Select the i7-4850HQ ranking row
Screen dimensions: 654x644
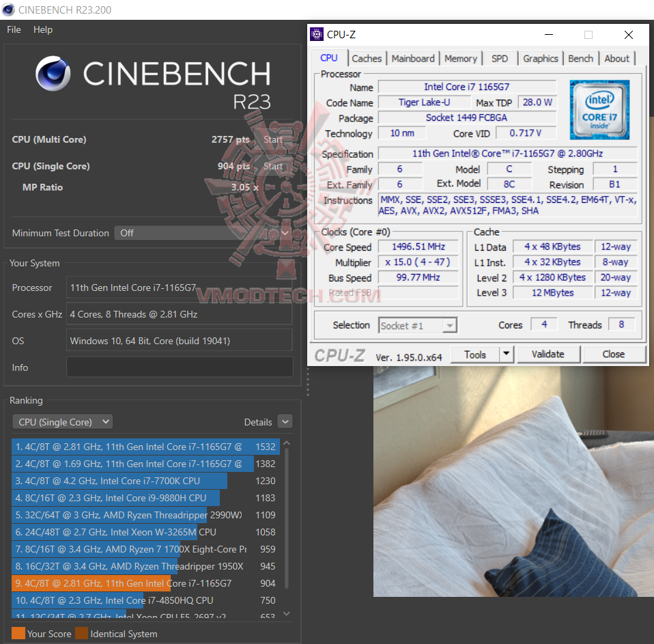click(145, 600)
